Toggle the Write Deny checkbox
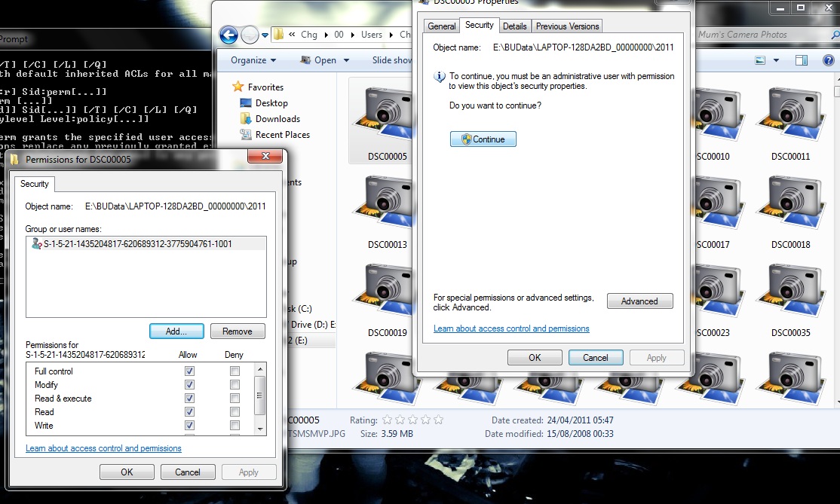 [x=234, y=426]
